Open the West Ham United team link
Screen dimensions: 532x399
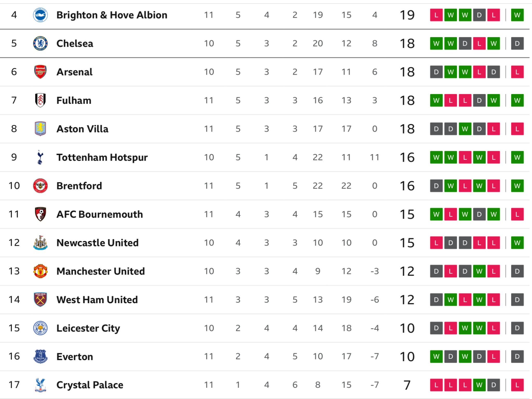tap(97, 300)
